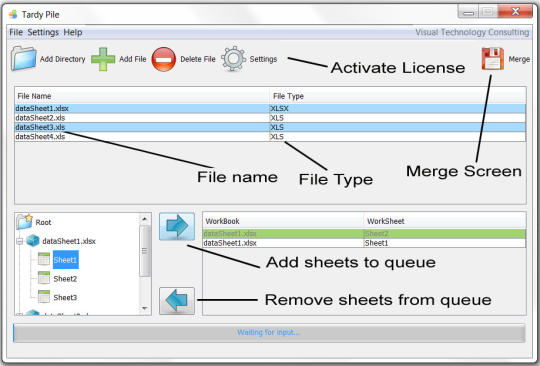Select Sheet3 in the tree
The height and width of the screenshot is (366, 540).
pyautogui.click(x=65, y=297)
